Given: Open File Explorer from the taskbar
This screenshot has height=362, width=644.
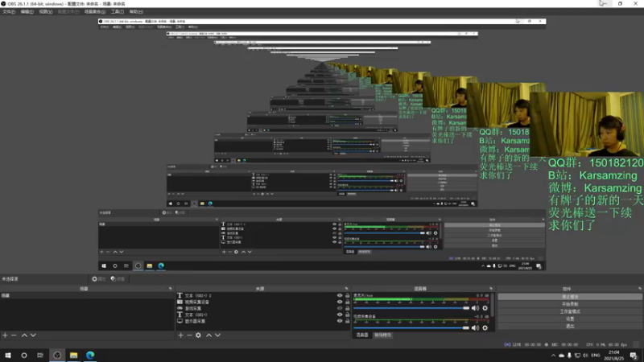Looking at the screenshot, I should coord(73,355).
